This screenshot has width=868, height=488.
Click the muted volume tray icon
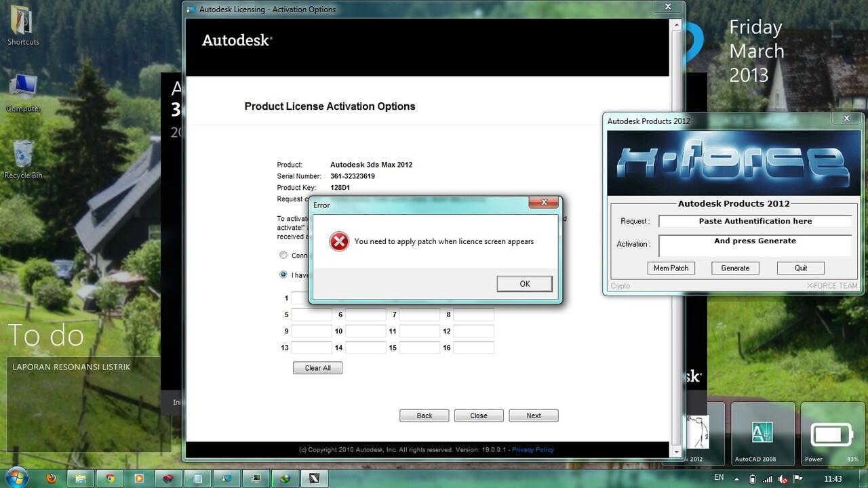(783, 479)
